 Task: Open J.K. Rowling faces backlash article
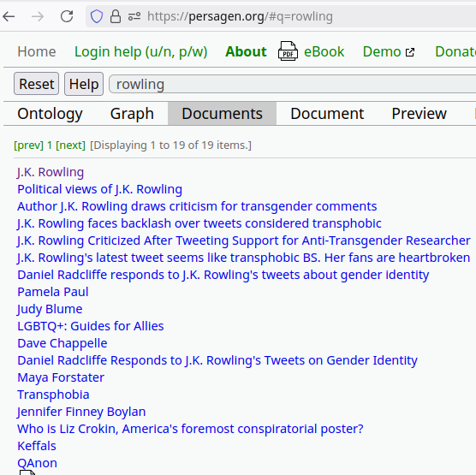[199, 223]
